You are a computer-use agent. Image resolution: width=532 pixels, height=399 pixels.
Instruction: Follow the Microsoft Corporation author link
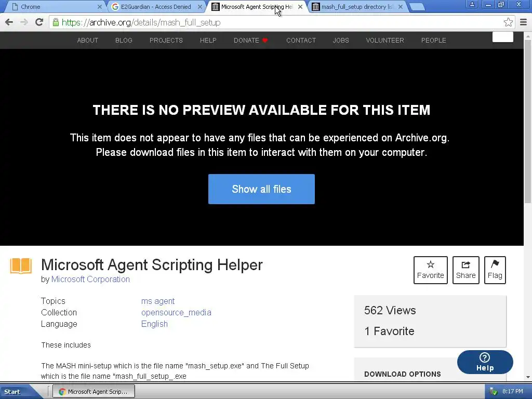click(x=90, y=279)
